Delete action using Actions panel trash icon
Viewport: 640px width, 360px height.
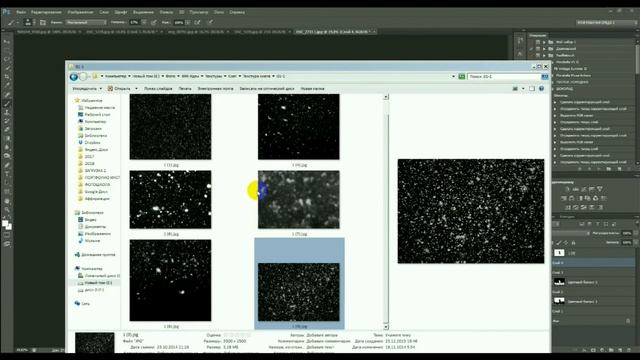coord(629,168)
